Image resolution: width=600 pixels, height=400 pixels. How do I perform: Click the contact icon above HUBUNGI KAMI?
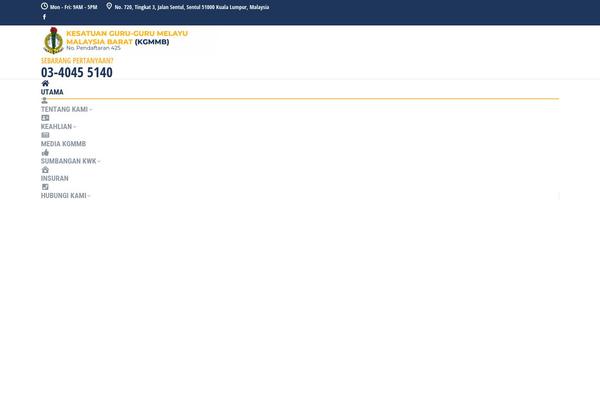point(45,187)
